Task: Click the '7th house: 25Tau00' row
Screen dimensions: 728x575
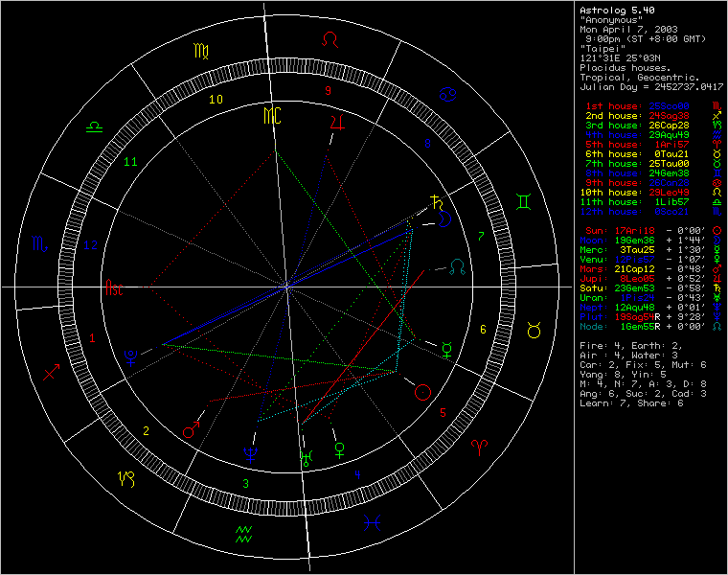Action: pos(653,164)
